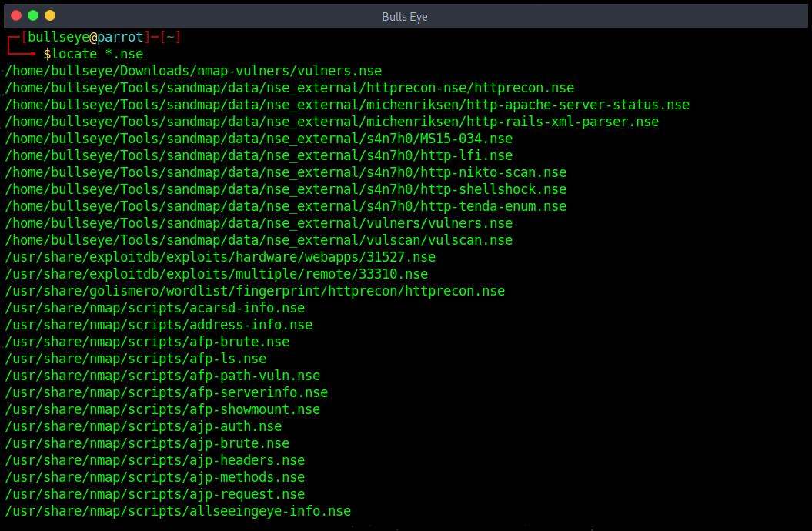
Task: Click the http-lfi.nse path line
Action: (258, 155)
